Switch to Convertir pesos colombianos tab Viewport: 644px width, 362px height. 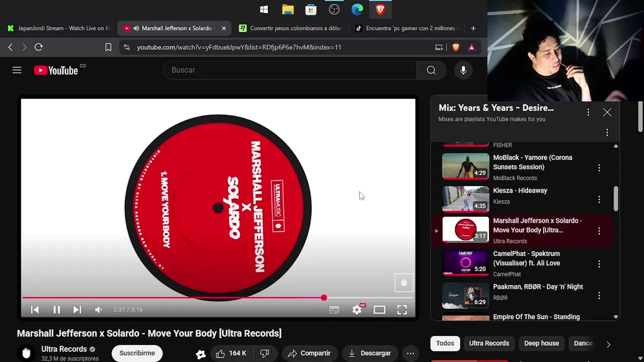(x=291, y=29)
